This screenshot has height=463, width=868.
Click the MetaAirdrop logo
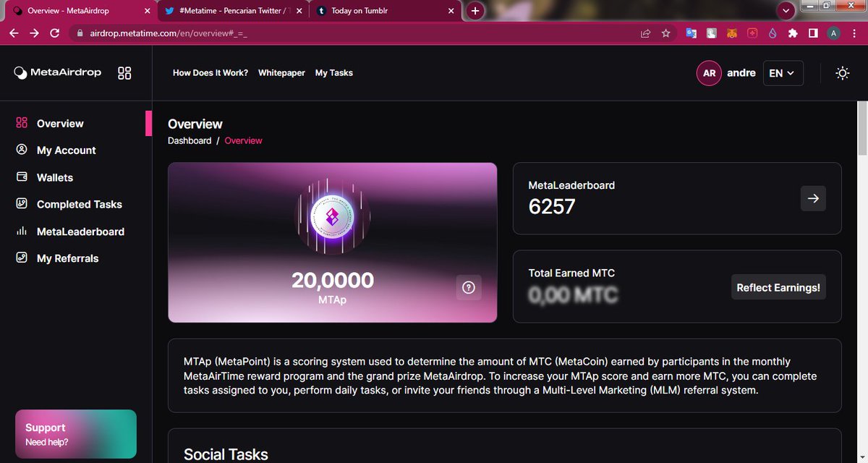58,72
